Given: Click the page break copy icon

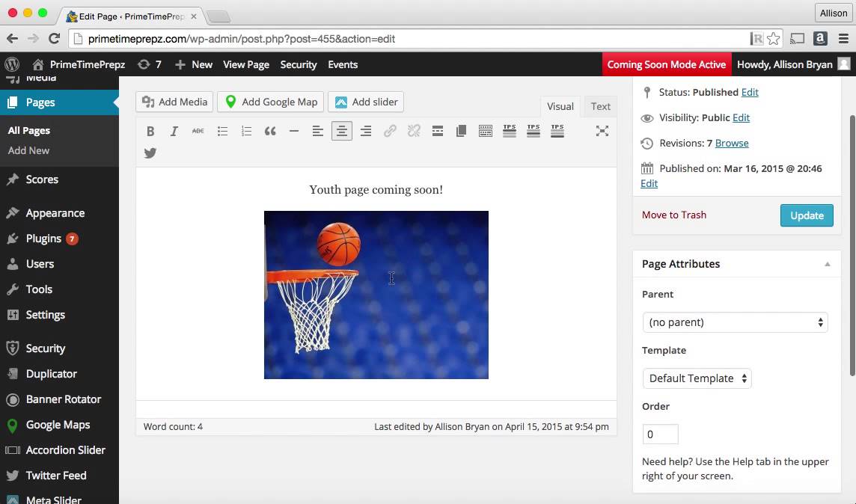Looking at the screenshot, I should (462, 131).
